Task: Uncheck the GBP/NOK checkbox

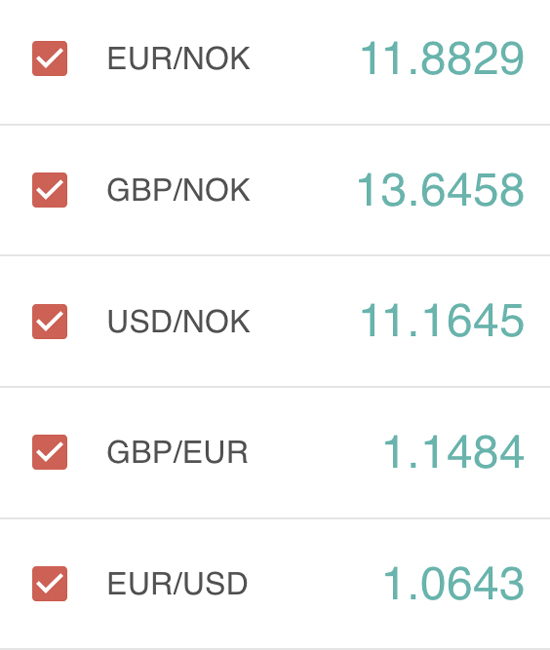Action: [x=50, y=190]
